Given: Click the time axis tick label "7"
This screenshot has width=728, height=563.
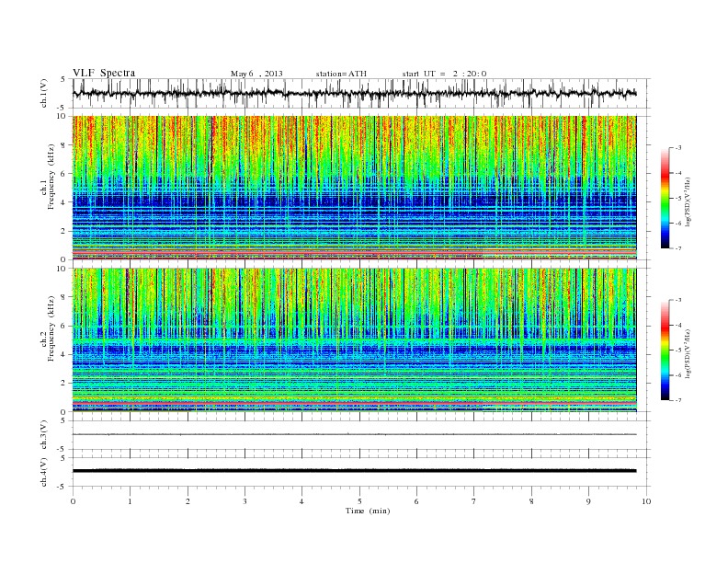Looking at the screenshot, I should click(474, 501).
